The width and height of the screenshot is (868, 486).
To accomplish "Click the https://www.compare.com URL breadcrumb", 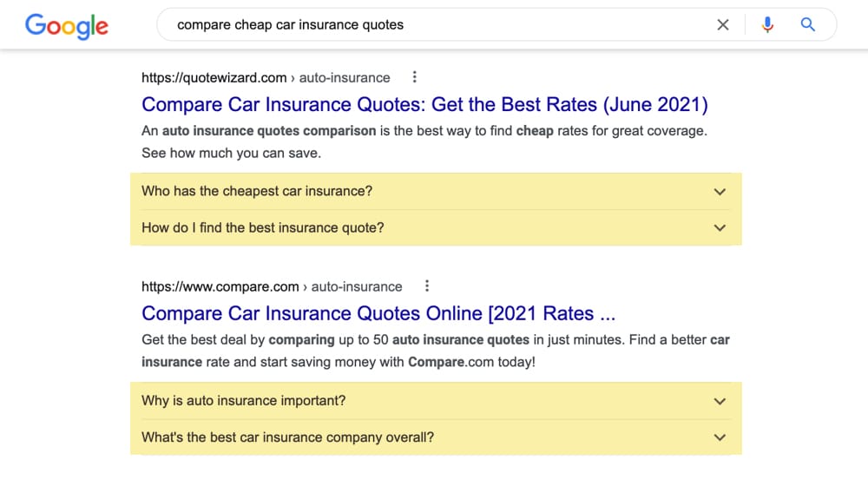I will coord(272,286).
